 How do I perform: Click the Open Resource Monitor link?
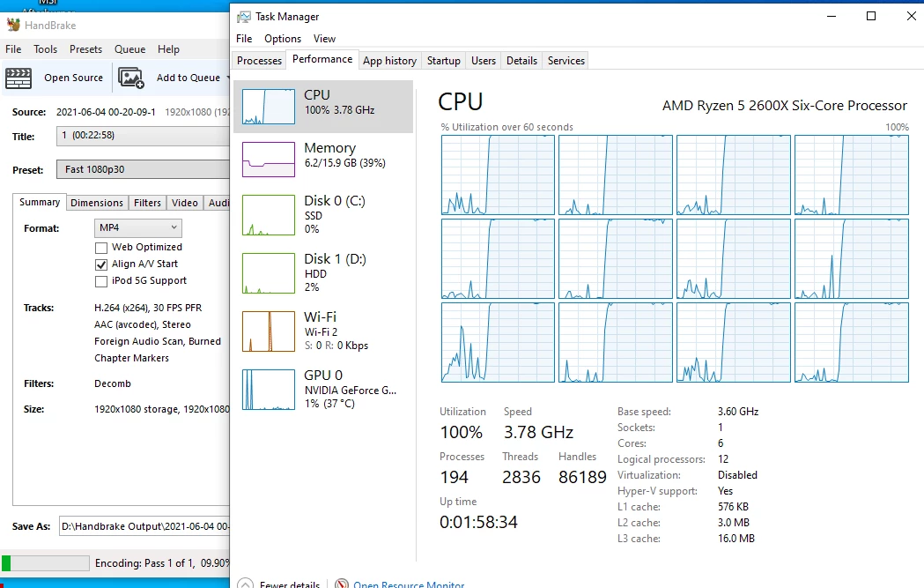[409, 584]
